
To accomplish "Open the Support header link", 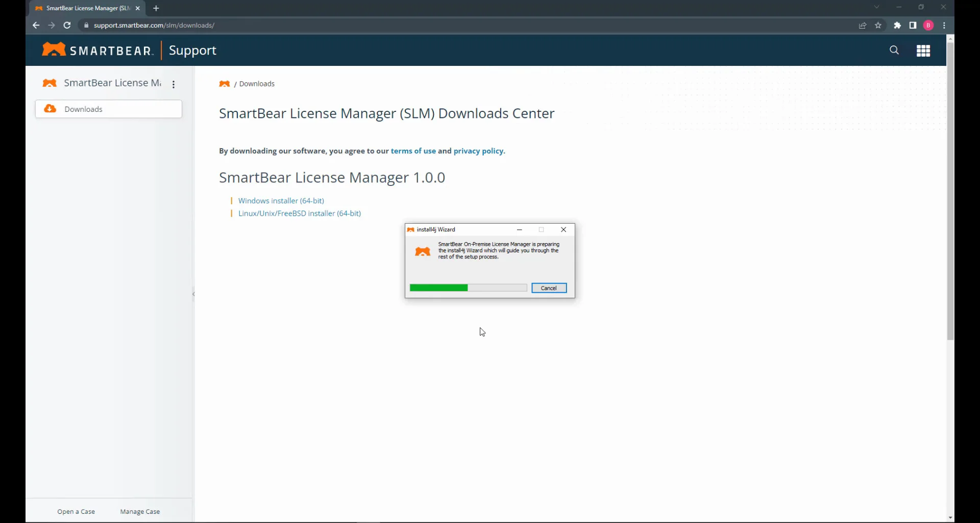I will [x=192, y=50].
